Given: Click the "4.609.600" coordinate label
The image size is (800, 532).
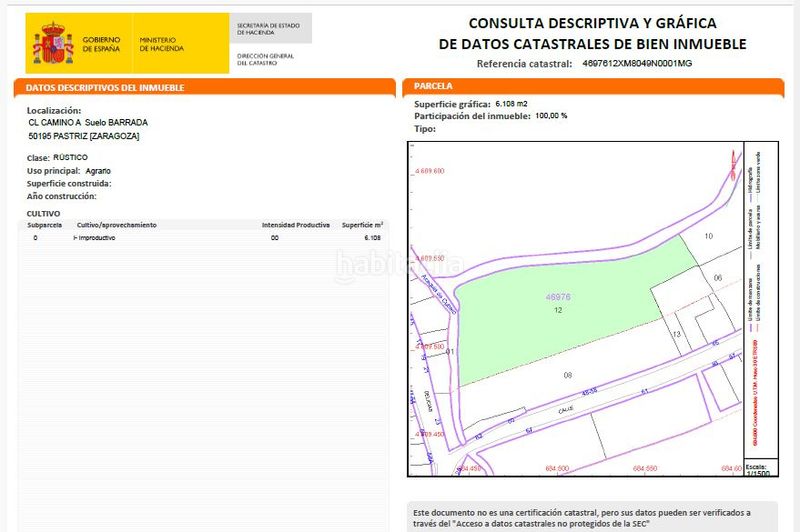Looking at the screenshot, I should [x=430, y=171].
